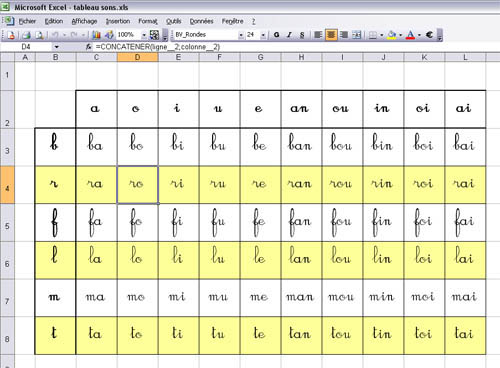
Task: Expand standard toolbar options chevron
Action: (165, 35)
